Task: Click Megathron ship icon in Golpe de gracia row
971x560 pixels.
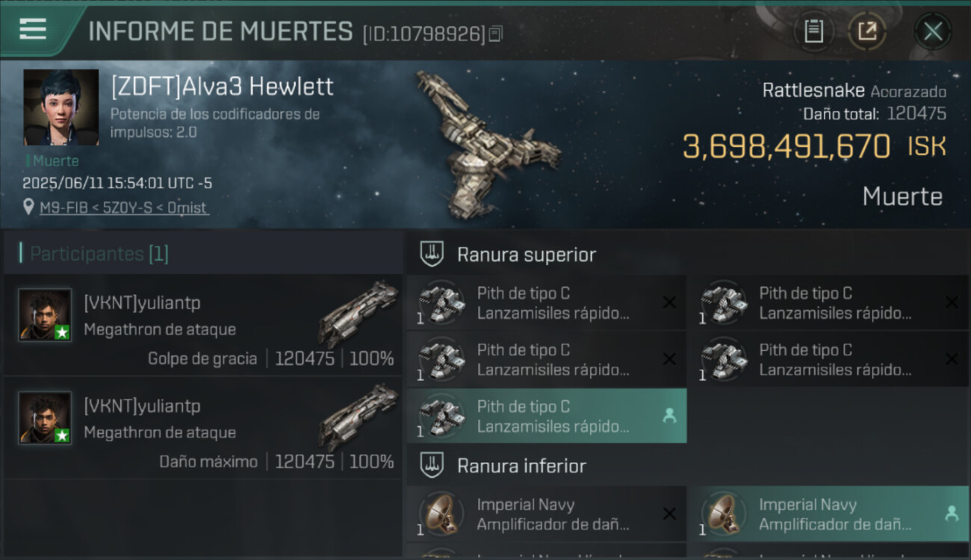Action: (x=359, y=314)
